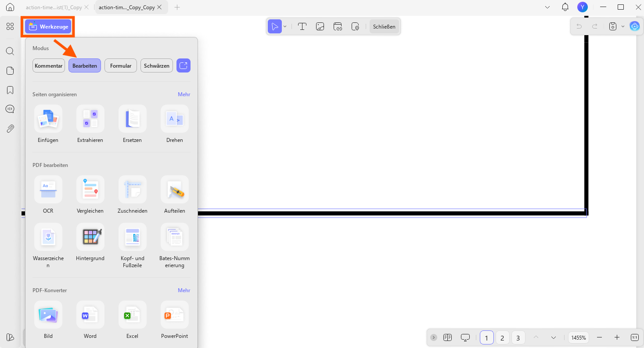Viewport: 644px width, 348px height.
Task: Open the user account avatar Y
Action: click(x=583, y=7)
